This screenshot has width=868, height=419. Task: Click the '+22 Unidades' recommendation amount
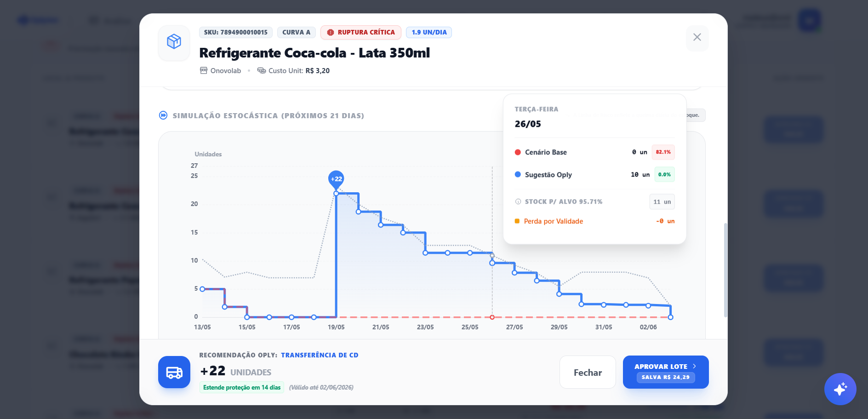click(x=236, y=371)
